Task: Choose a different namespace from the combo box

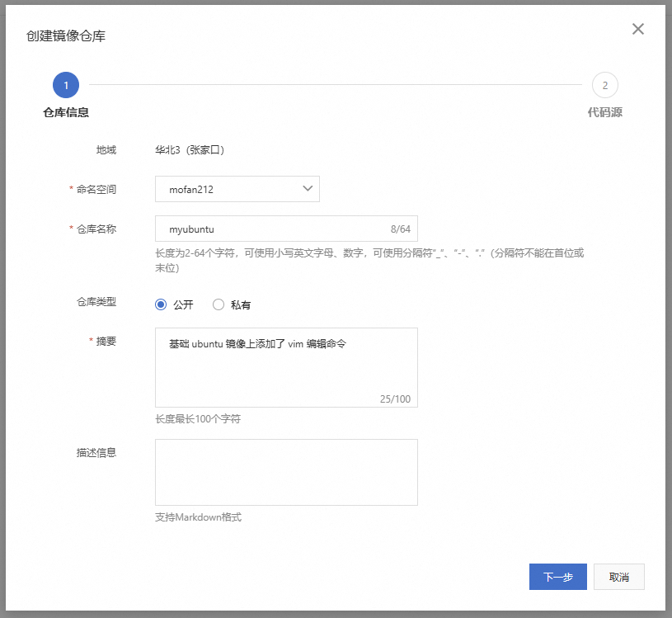Action: point(237,189)
